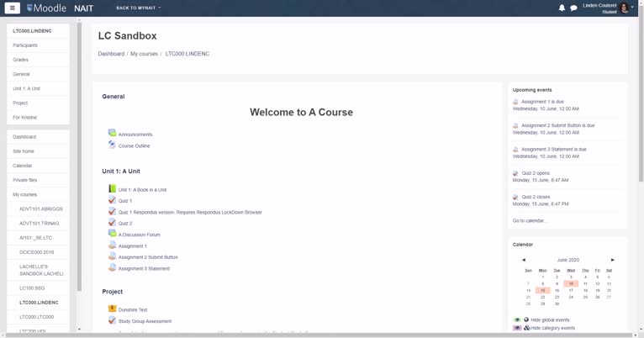Expand the user menu arrow
Screen dimensions: 644x338
click(x=632, y=7)
